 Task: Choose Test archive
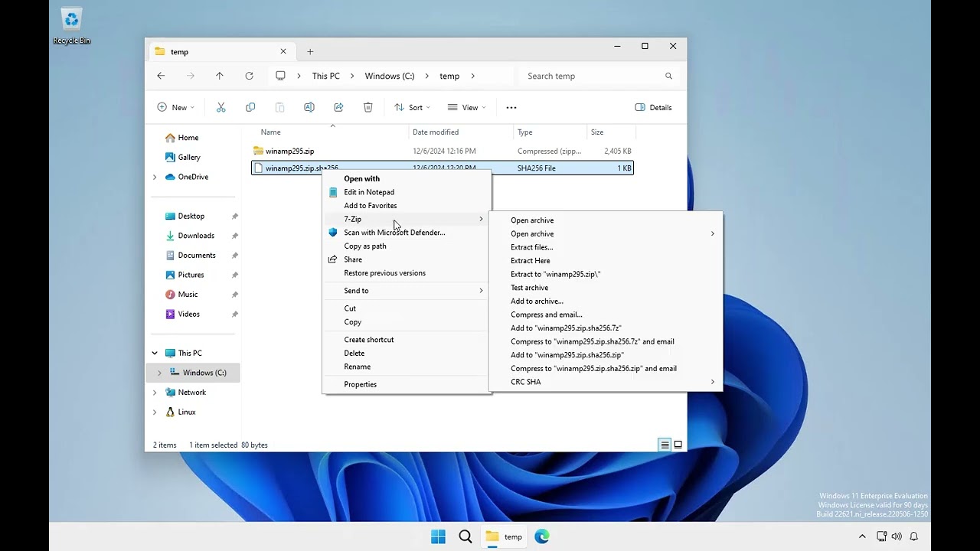(x=606, y=288)
